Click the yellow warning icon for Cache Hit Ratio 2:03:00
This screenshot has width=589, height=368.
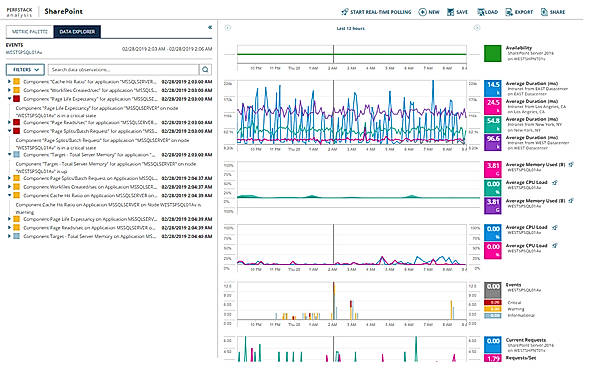tap(17, 81)
